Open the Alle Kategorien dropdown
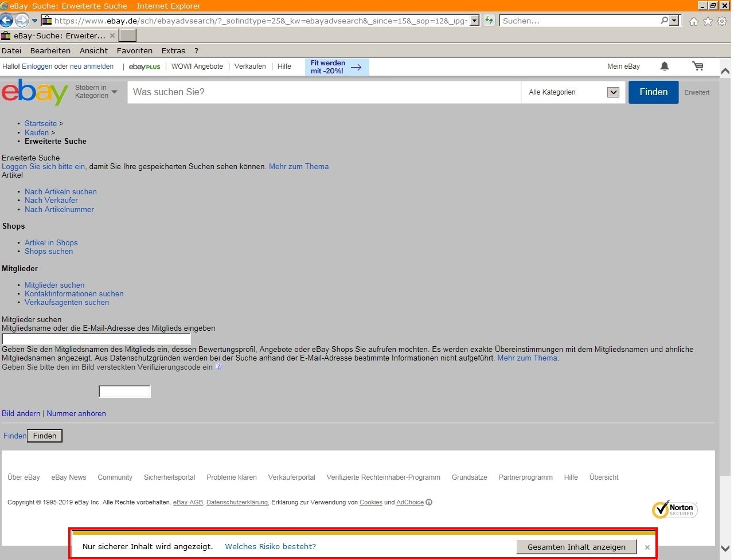Image resolution: width=734 pixels, height=560 pixels. (x=573, y=92)
